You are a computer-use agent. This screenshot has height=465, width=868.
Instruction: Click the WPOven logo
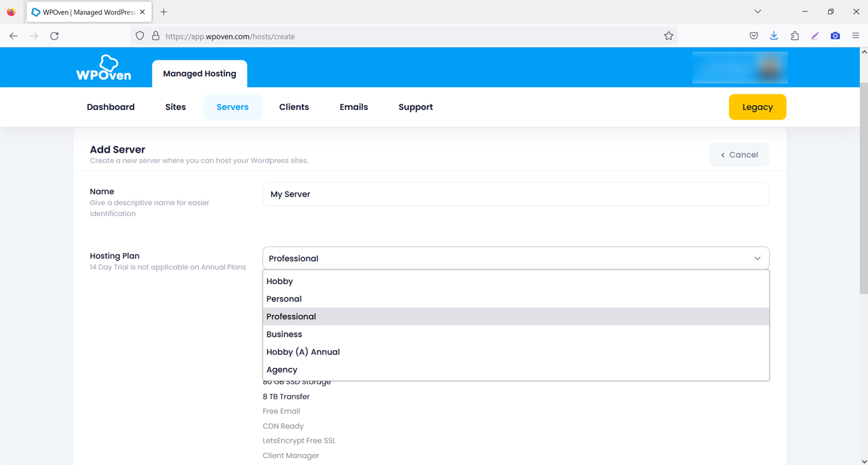click(104, 68)
